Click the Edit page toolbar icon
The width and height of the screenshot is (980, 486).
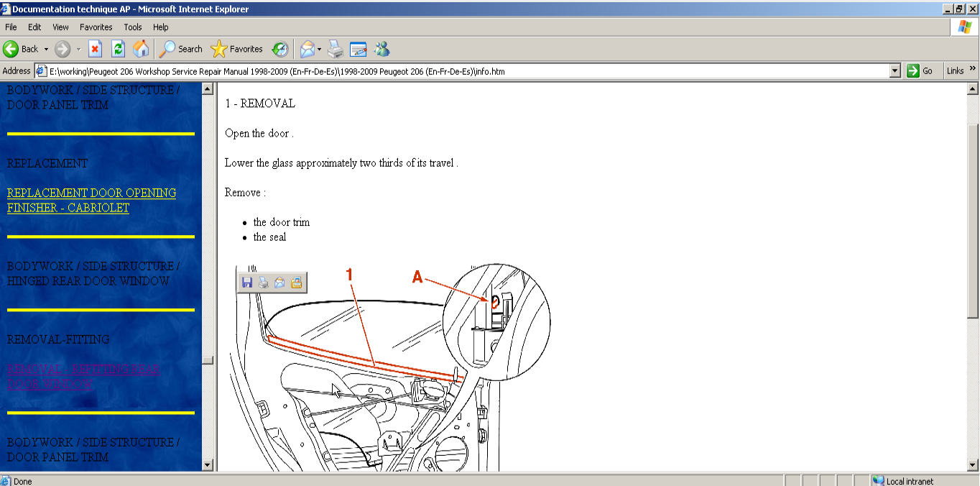[358, 49]
